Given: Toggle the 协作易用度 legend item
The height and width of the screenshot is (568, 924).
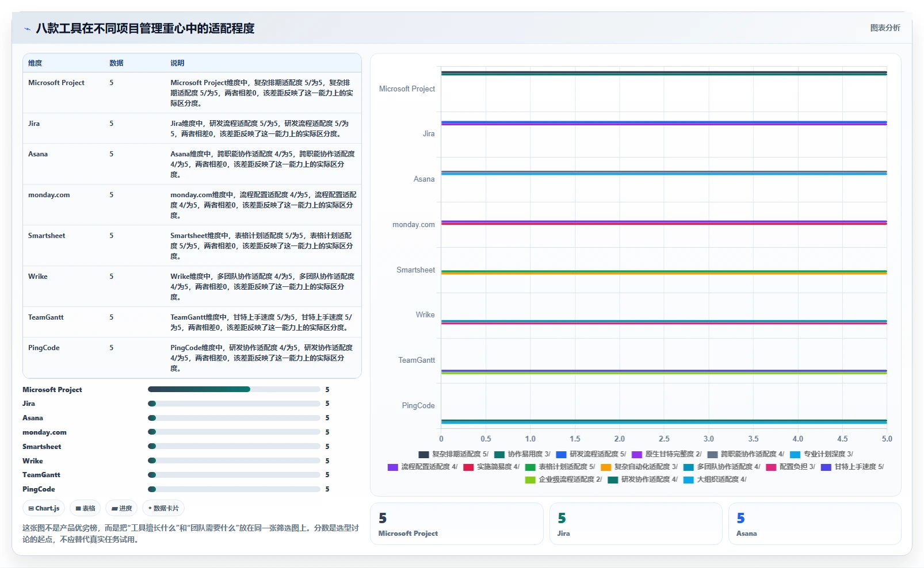Looking at the screenshot, I should click(522, 454).
